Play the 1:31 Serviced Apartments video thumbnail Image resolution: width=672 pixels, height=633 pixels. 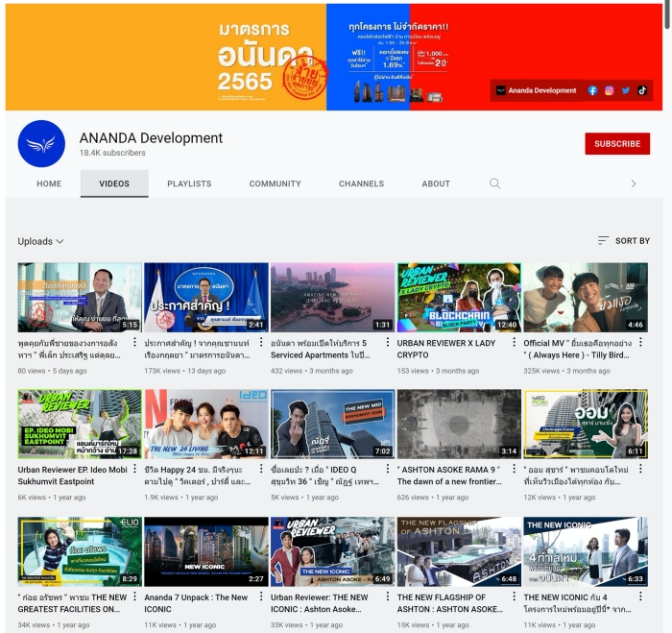(x=332, y=297)
